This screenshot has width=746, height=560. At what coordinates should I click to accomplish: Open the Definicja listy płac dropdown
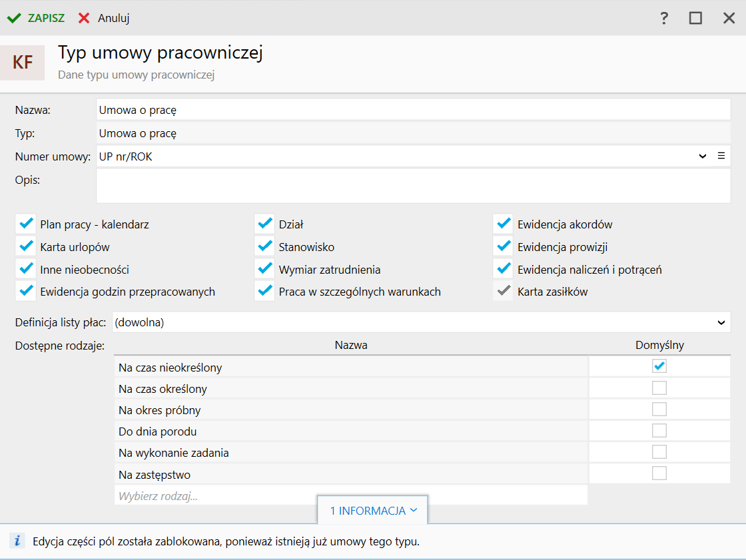point(721,322)
